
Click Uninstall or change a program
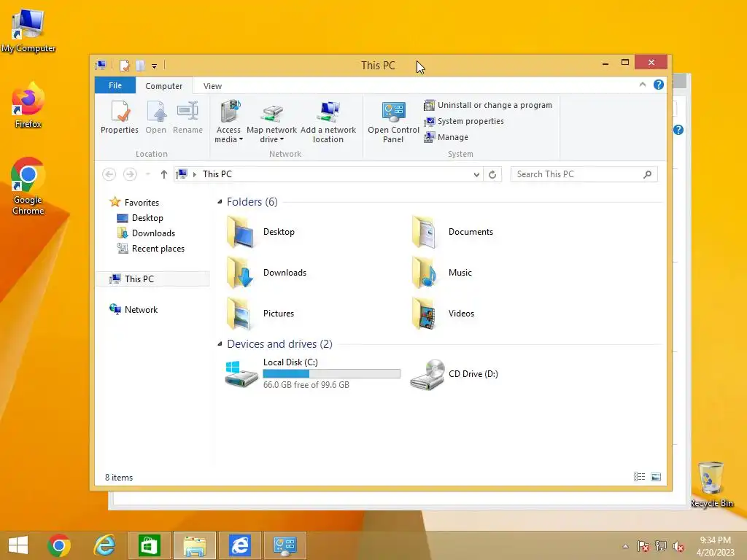488,105
